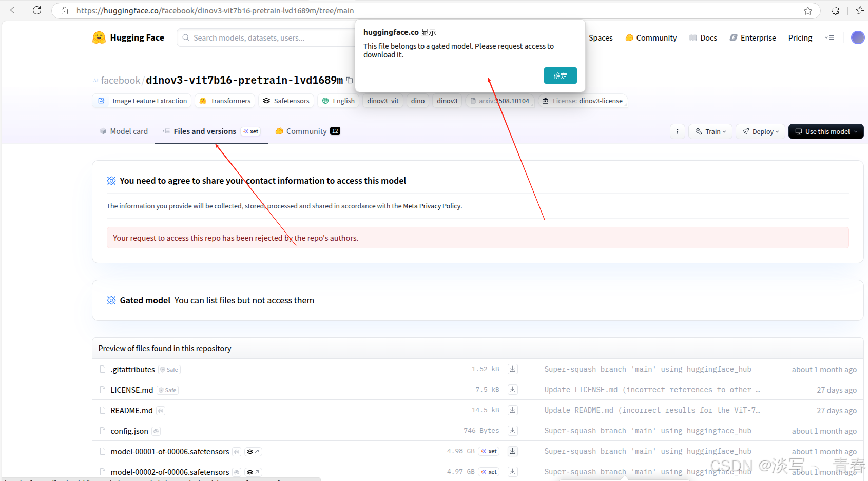Download model-00001-of-00006.safetensors
The width and height of the screenshot is (868, 481).
coord(512,451)
